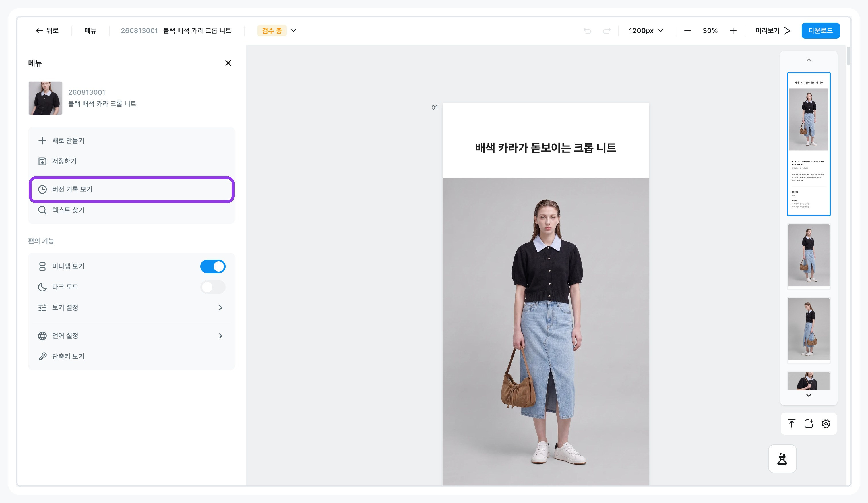Click the globe icon beside 언어 설정
The height and width of the screenshot is (503, 868).
coord(42,336)
